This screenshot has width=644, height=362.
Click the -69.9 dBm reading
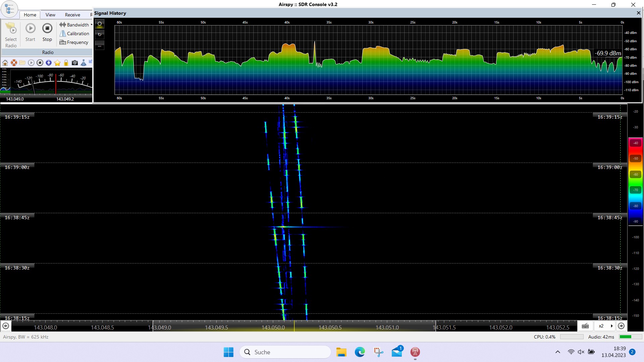pyautogui.click(x=608, y=53)
